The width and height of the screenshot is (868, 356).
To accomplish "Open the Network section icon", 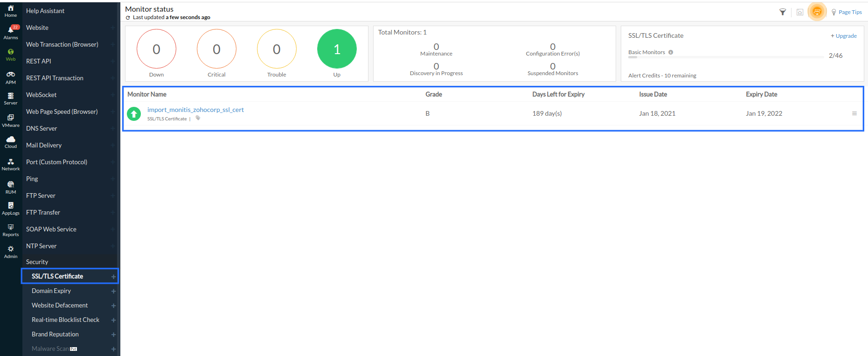I will [x=11, y=165].
